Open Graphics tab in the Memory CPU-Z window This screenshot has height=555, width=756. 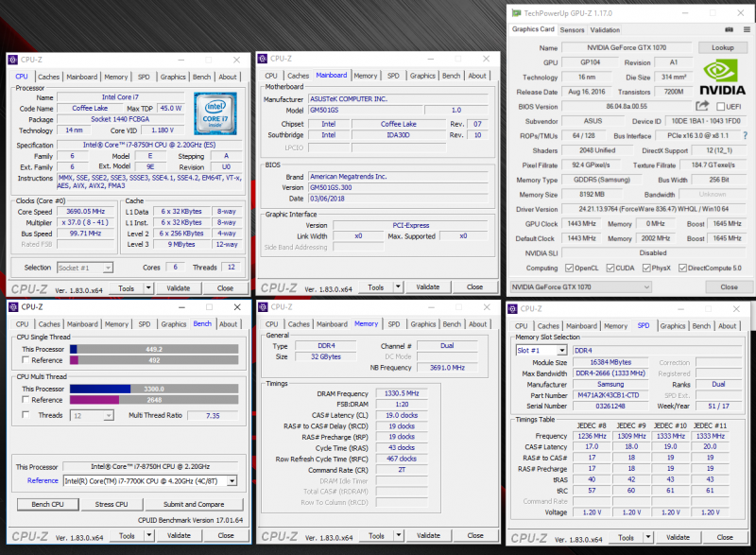422,324
